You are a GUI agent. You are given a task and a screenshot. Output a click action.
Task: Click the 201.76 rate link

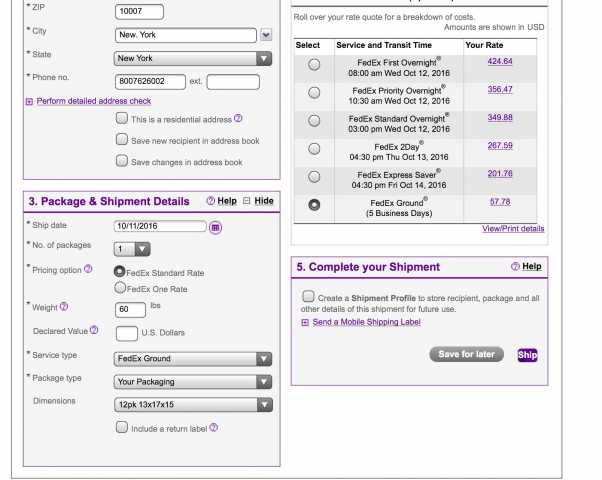tap(500, 174)
